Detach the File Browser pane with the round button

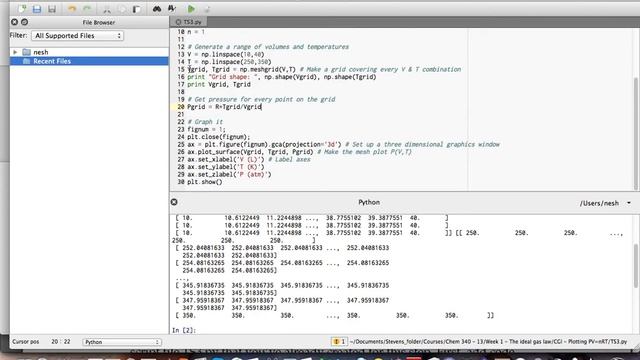coord(24,22)
